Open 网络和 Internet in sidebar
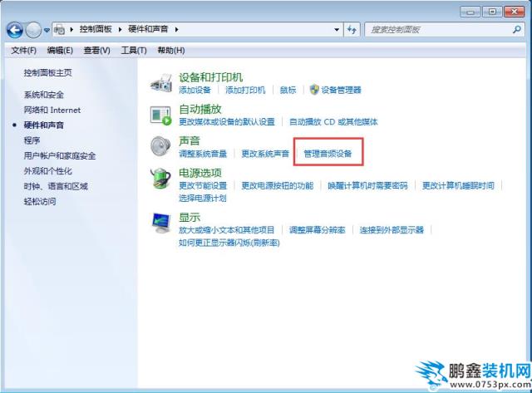 [x=52, y=110]
